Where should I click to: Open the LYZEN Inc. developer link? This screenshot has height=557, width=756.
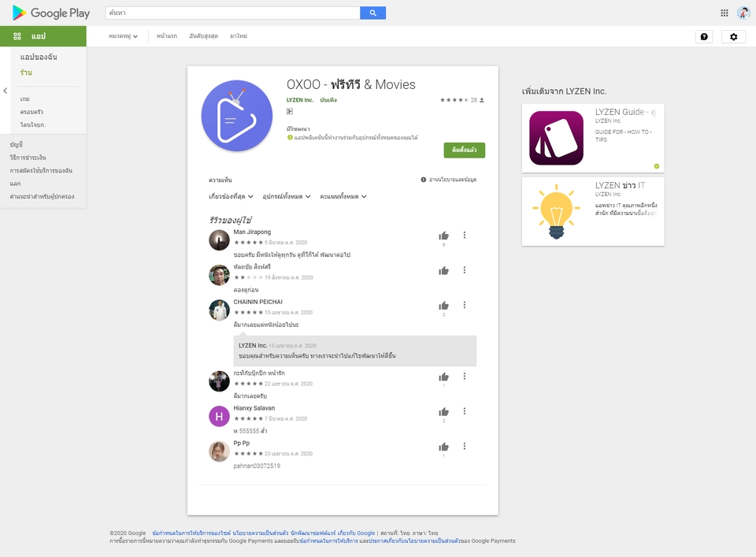coord(300,100)
